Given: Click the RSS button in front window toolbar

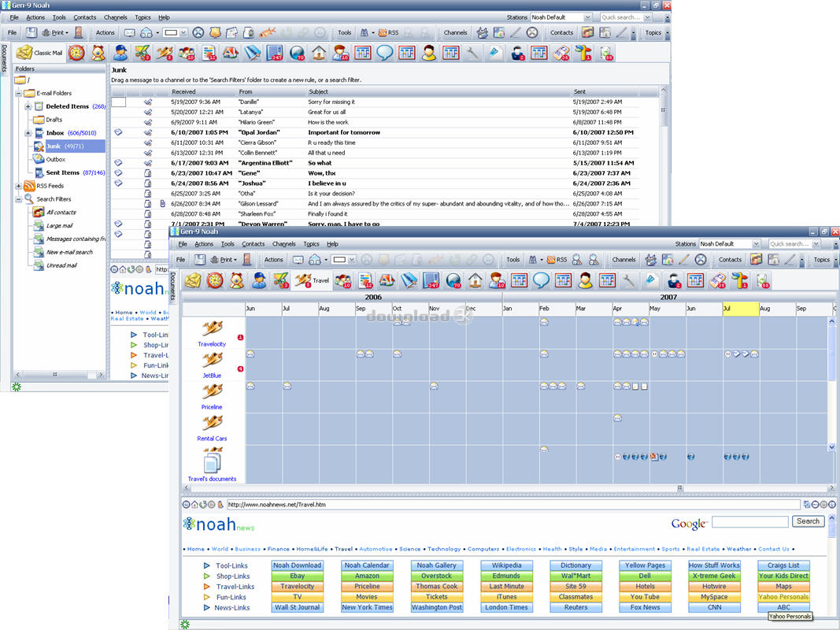Looking at the screenshot, I should (x=557, y=260).
